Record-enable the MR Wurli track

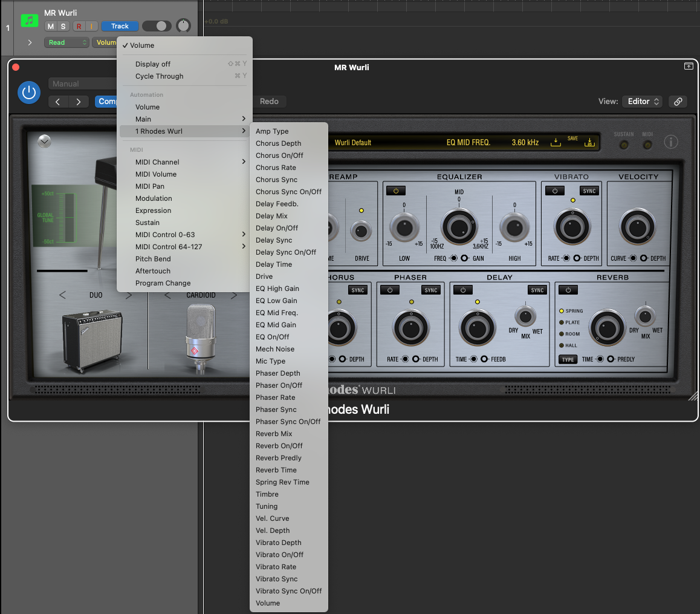tap(79, 27)
